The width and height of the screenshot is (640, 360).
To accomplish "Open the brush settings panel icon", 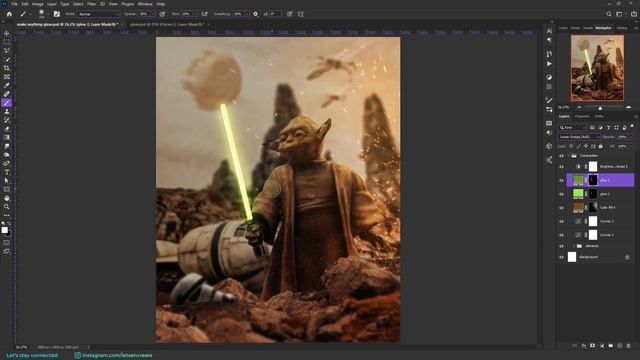I will [x=57, y=14].
